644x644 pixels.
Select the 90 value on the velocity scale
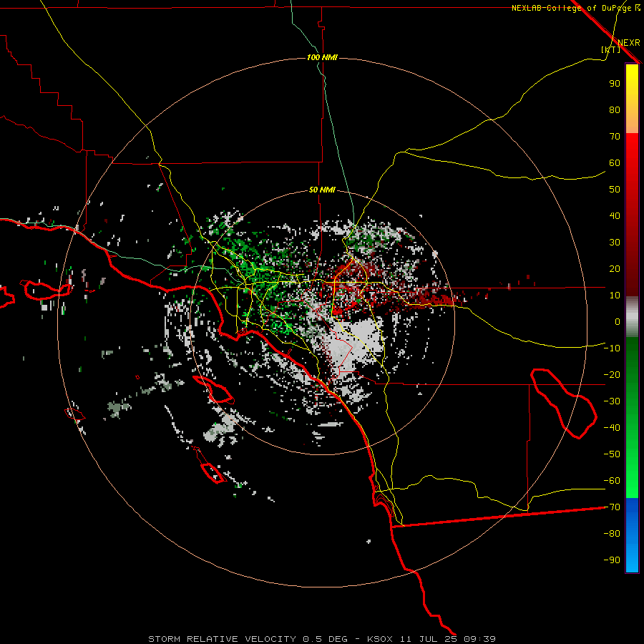[x=615, y=84]
